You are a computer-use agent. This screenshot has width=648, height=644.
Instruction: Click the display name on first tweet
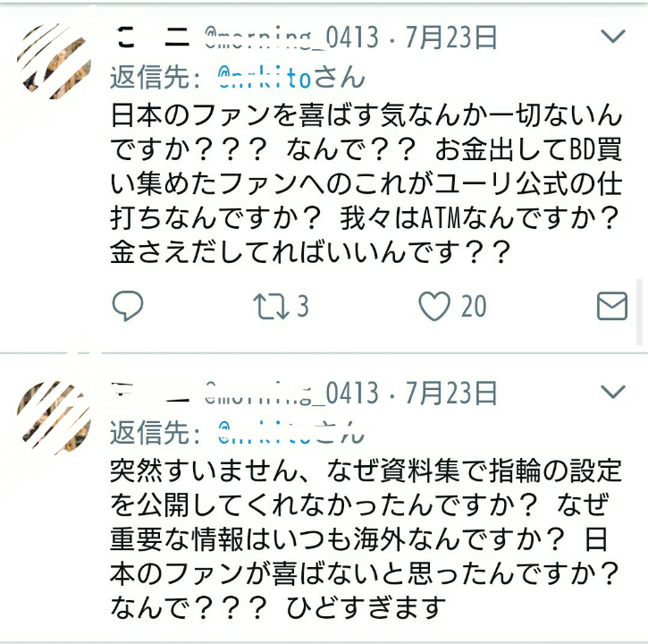click(153, 38)
